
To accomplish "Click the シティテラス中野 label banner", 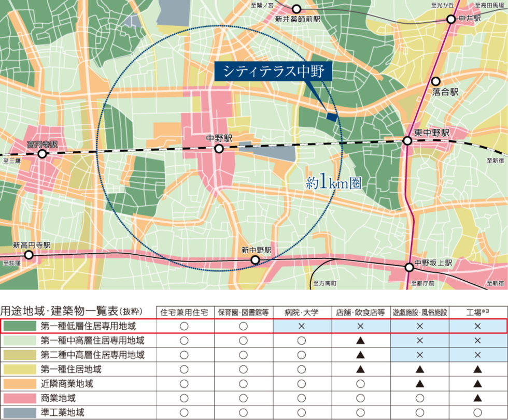I will click(273, 71).
